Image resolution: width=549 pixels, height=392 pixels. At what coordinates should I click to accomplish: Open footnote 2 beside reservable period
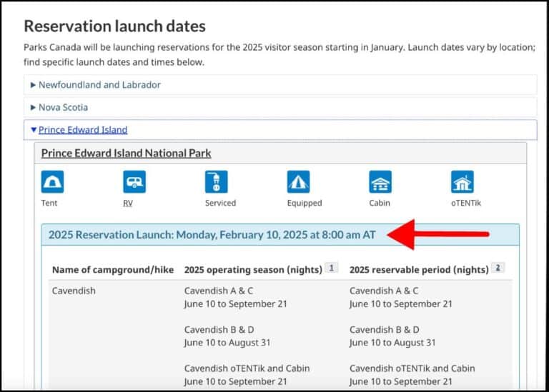pyautogui.click(x=498, y=268)
